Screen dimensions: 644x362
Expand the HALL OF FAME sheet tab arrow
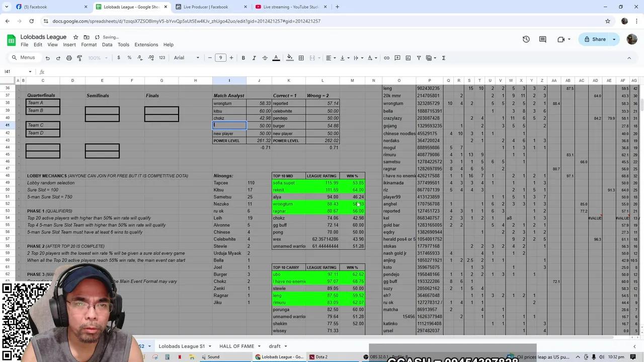259,346
